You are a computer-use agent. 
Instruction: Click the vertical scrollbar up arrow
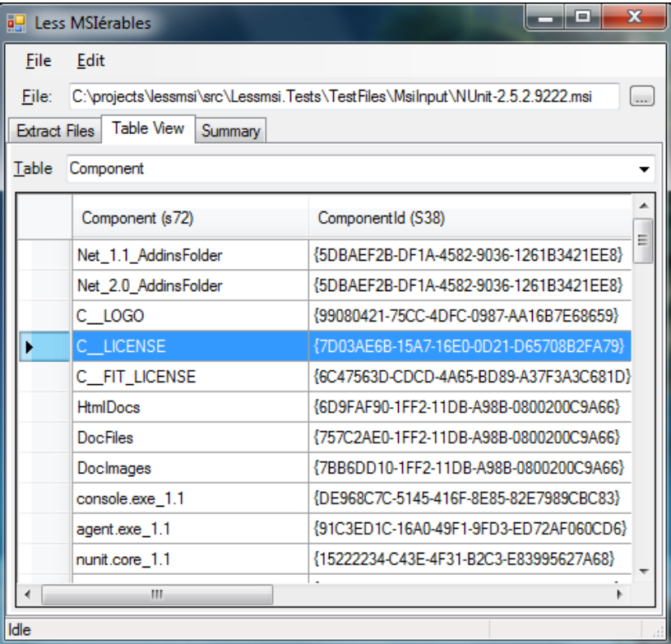coord(644,203)
